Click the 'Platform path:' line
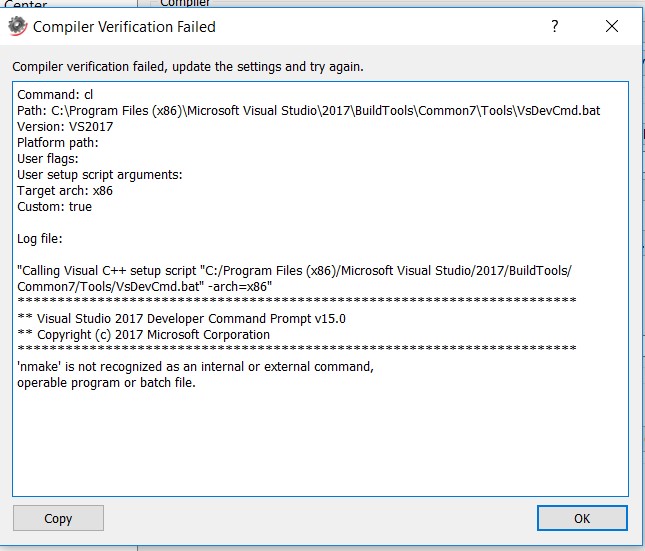The width and height of the screenshot is (645, 551). tap(57, 142)
